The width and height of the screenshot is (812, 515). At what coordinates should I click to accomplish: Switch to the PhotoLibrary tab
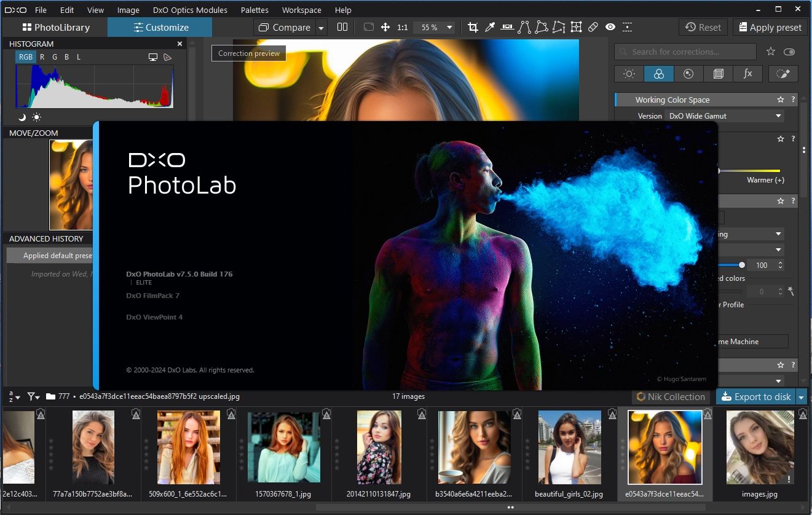(x=55, y=27)
